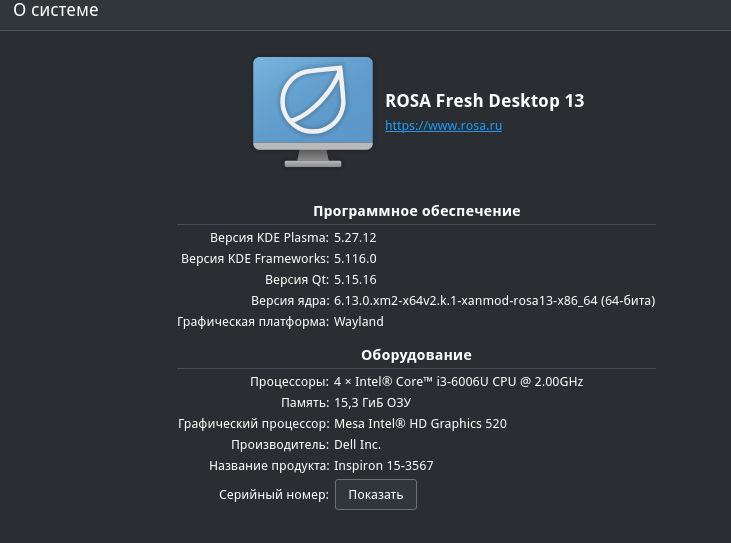The width and height of the screenshot is (731, 543).
Task: Click the Программное обеспечение section header
Action: point(416,211)
